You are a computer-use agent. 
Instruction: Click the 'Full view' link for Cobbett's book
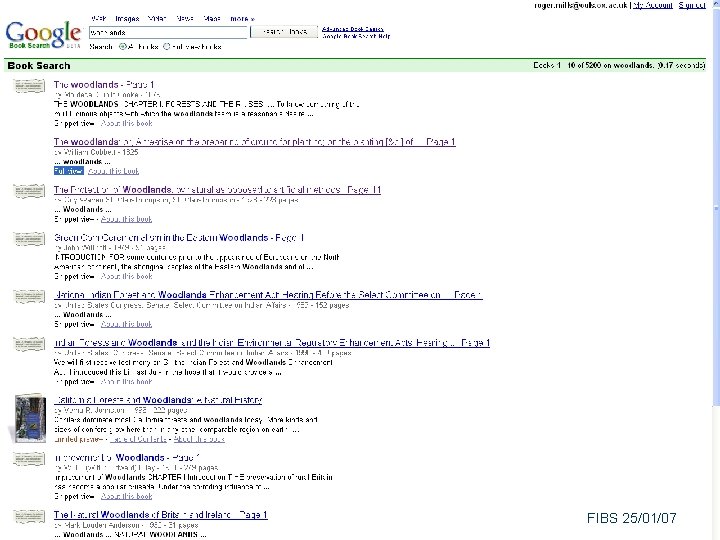click(x=68, y=171)
